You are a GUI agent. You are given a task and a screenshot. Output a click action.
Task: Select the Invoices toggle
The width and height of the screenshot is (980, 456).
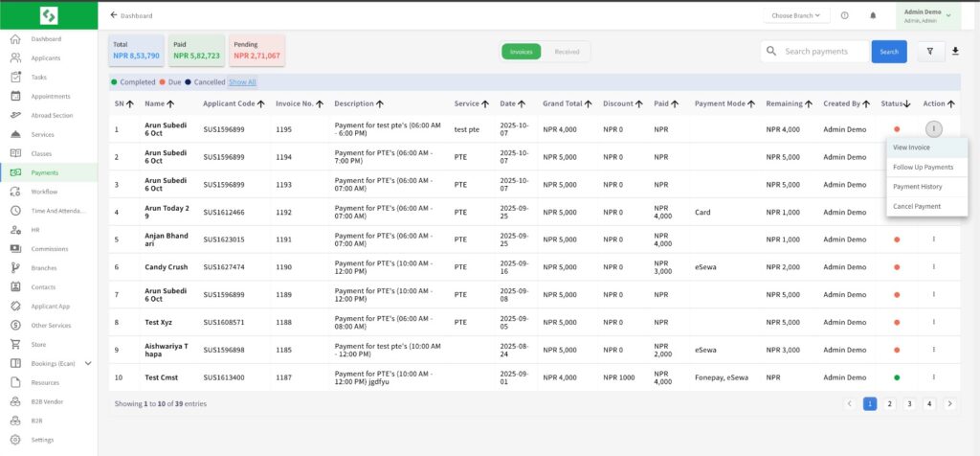522,52
